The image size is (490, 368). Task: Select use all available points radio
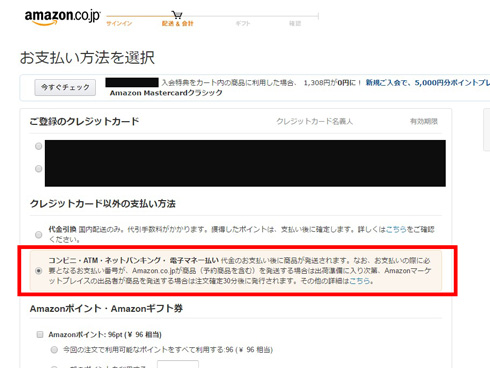54,350
